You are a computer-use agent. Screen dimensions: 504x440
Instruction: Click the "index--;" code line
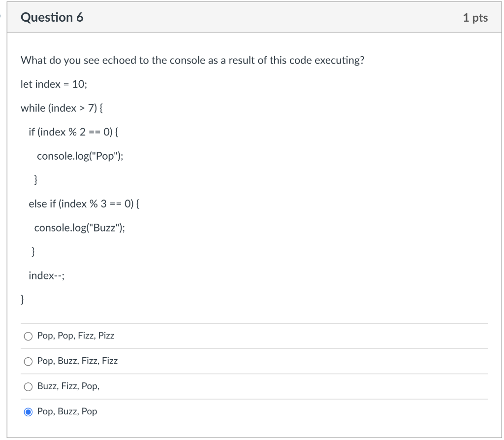47,275
